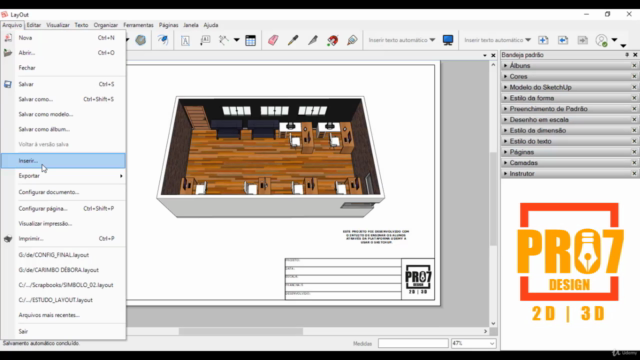Expand the Camadas tray panel
The width and height of the screenshot is (640, 360).
click(505, 162)
